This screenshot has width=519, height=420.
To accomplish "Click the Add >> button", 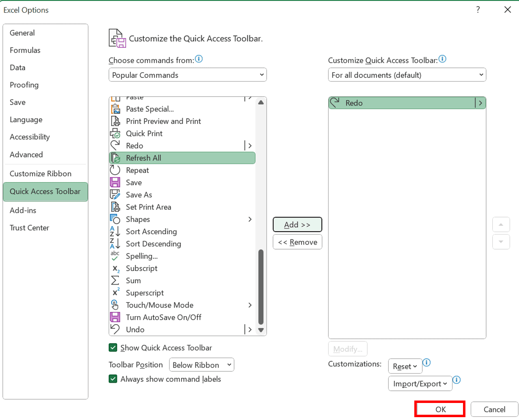I will (x=297, y=224).
